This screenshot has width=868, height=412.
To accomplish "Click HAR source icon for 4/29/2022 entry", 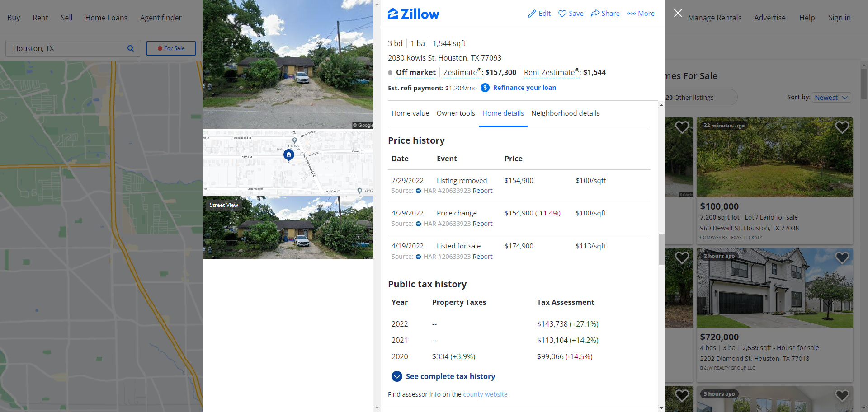I will (x=419, y=224).
